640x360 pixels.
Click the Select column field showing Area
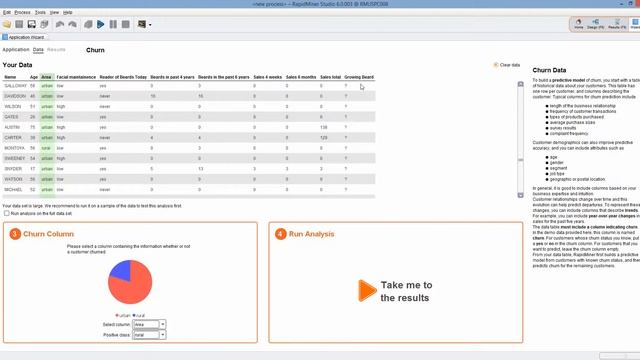tap(146, 324)
